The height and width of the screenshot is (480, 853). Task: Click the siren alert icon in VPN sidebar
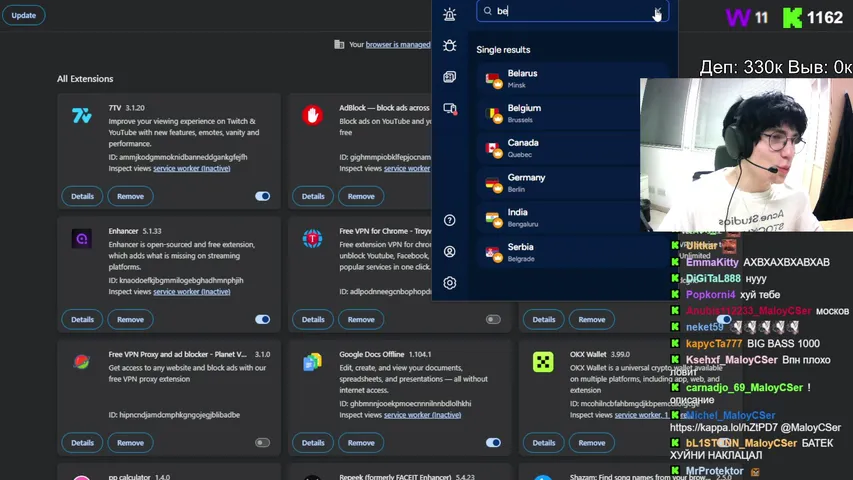click(x=450, y=14)
